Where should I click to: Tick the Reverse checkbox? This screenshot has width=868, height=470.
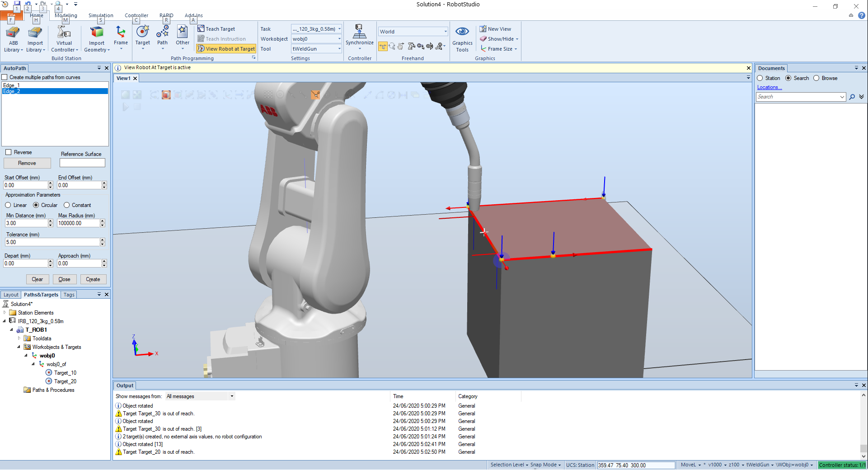pyautogui.click(x=9, y=152)
